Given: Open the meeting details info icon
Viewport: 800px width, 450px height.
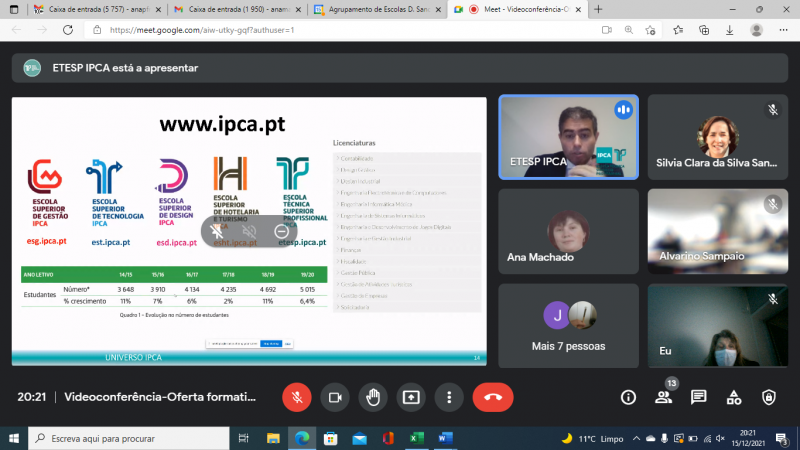Looking at the screenshot, I should (x=628, y=397).
